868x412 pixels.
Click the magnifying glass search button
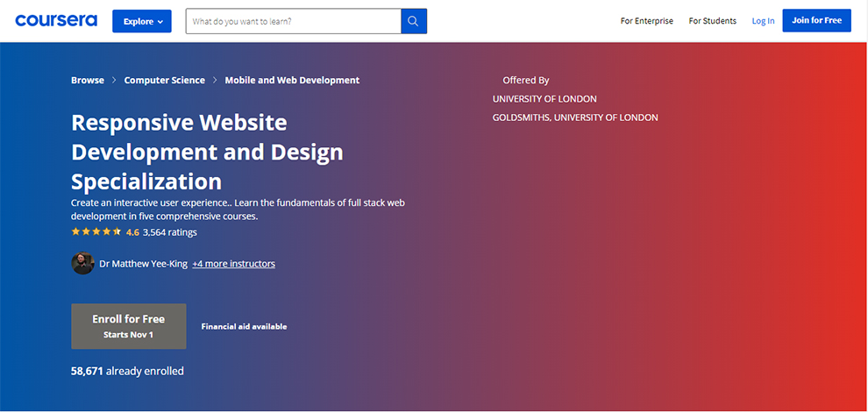click(414, 21)
